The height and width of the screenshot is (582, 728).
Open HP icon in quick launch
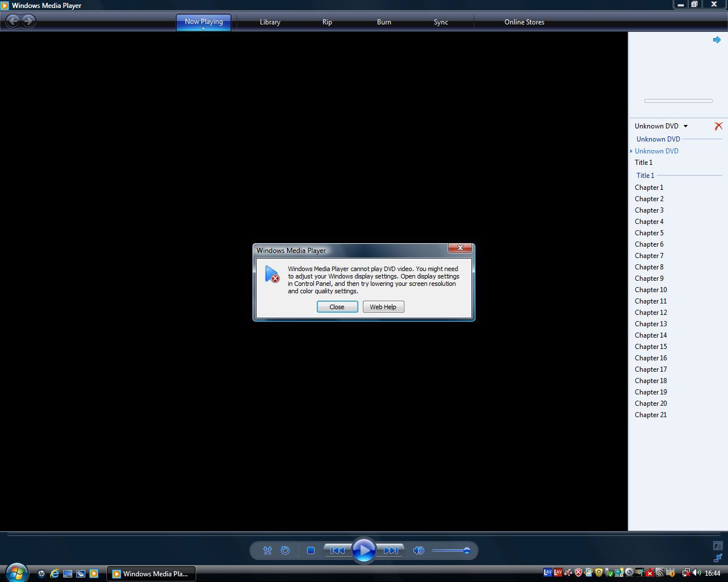pyautogui.click(x=41, y=574)
